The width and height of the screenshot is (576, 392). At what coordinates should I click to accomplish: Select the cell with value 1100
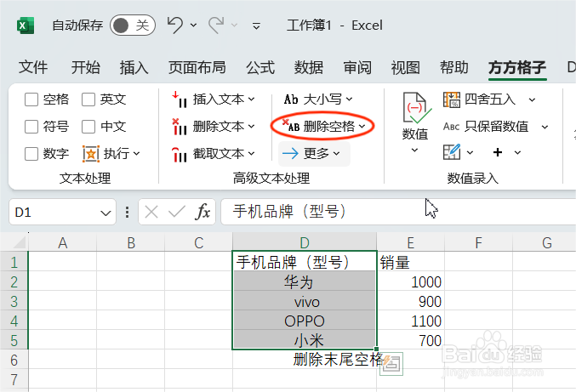pos(411,321)
